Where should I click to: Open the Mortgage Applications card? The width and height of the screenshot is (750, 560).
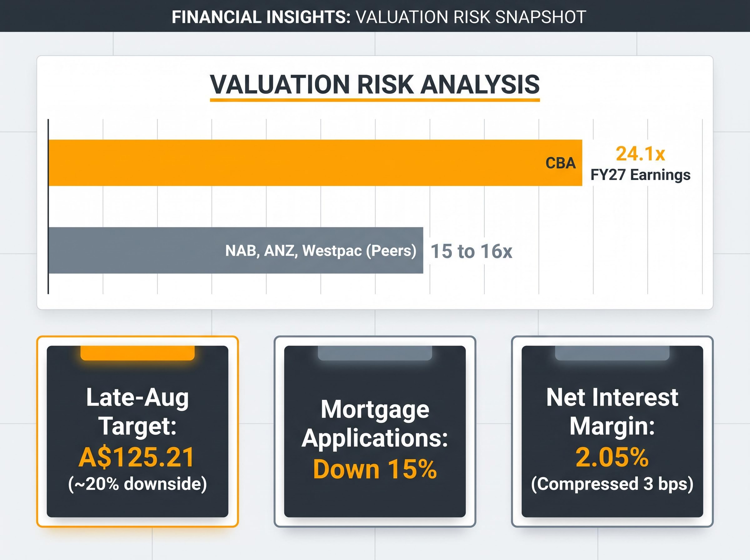375,432
